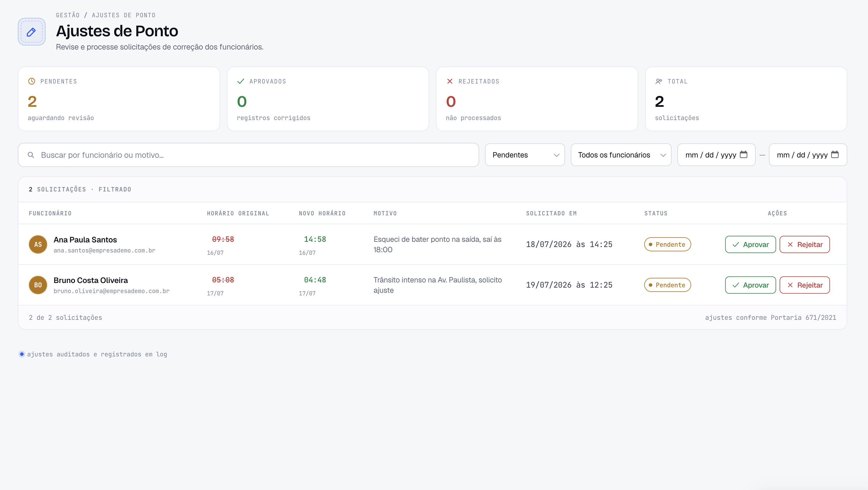
Task: Open calendar picker on end date field
Action: 835,155
